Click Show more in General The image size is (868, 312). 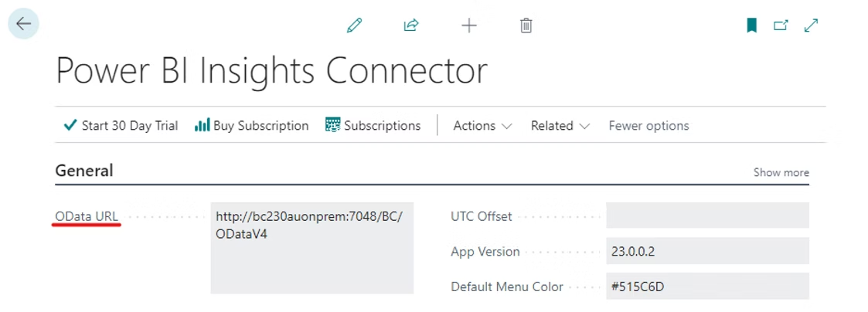coord(781,172)
